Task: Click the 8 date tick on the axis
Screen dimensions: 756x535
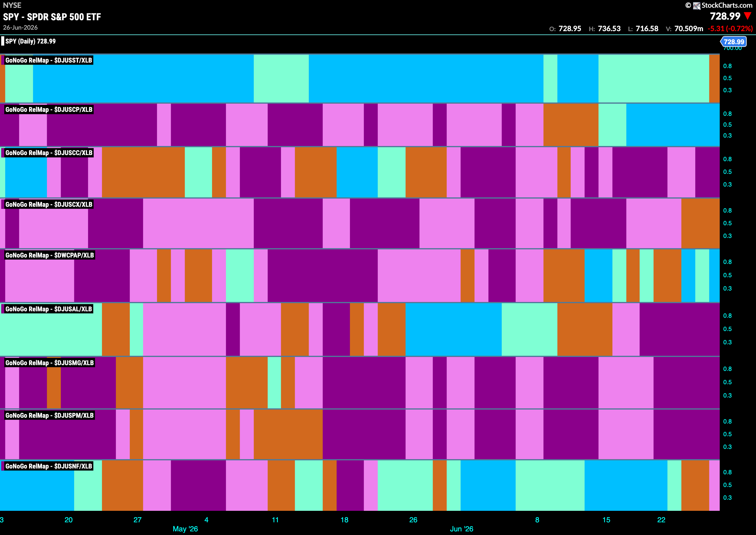Action: (x=537, y=520)
